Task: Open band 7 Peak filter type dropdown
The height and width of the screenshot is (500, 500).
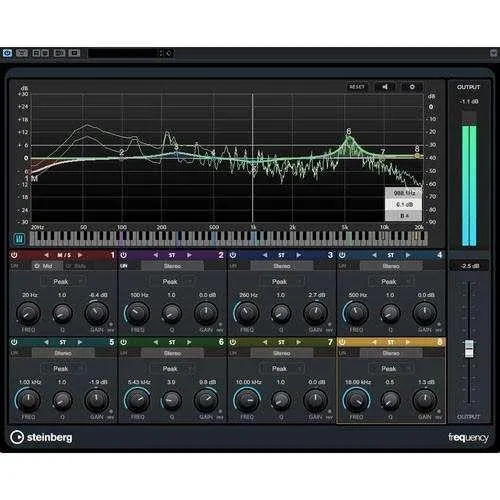Action: (282, 369)
